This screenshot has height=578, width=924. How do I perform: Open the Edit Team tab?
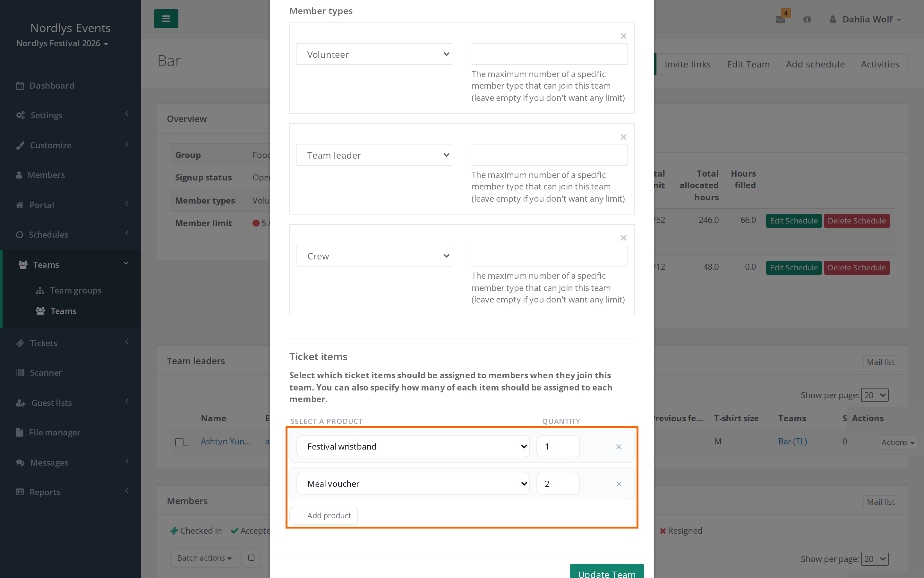[749, 64]
